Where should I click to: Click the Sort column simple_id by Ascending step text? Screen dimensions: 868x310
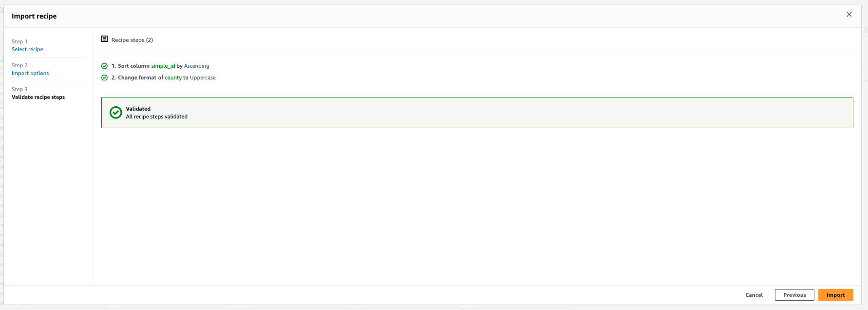click(161, 65)
